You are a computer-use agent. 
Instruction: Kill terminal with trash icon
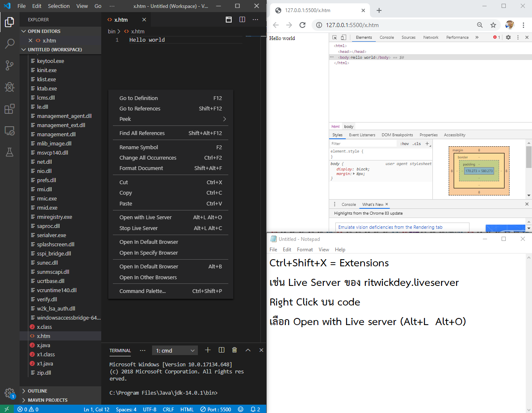point(235,350)
